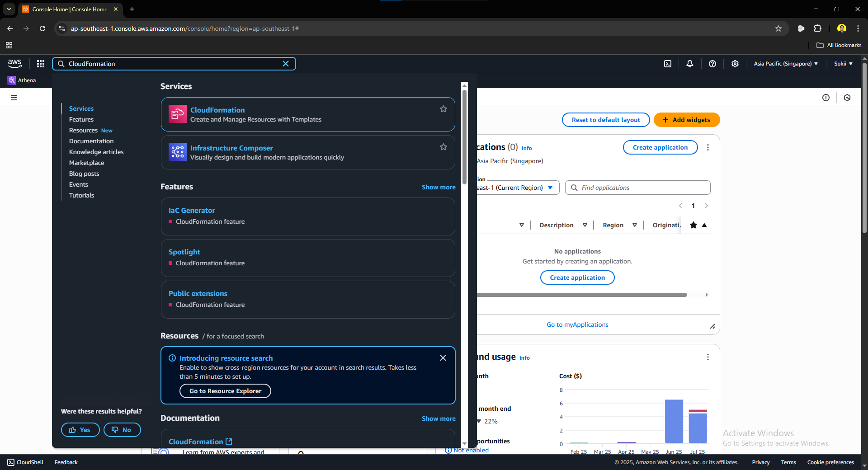Open the Athena favorite shortcut
868x470 pixels.
click(x=22, y=80)
